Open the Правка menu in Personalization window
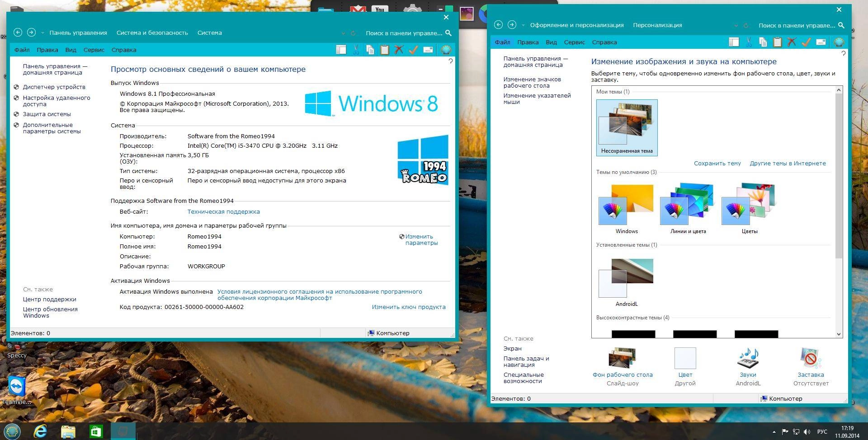This screenshot has width=868, height=440. [528, 42]
